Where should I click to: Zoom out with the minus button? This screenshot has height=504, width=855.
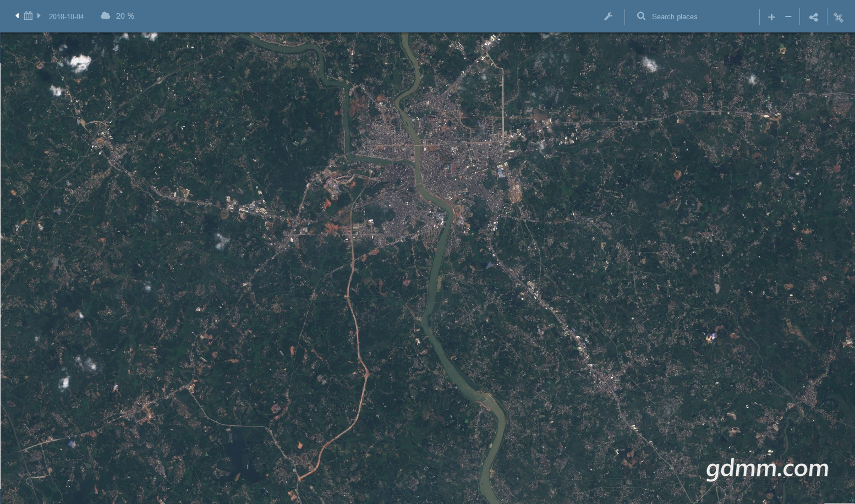[x=788, y=17]
